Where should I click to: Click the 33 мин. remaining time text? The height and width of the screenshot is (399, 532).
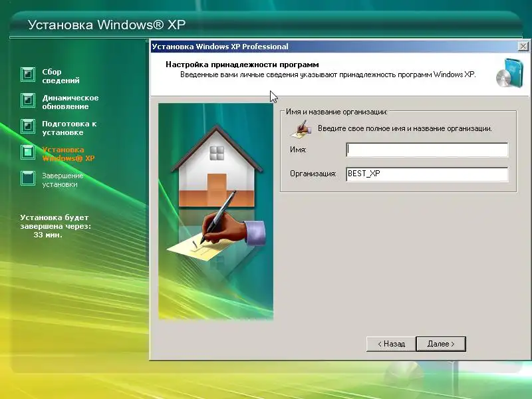point(48,235)
